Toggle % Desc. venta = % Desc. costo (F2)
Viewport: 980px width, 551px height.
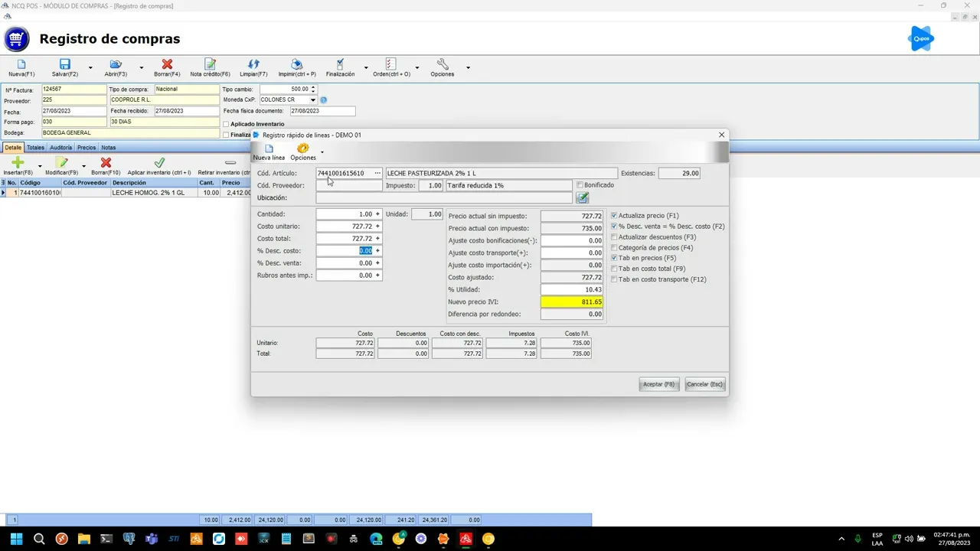pyautogui.click(x=614, y=227)
